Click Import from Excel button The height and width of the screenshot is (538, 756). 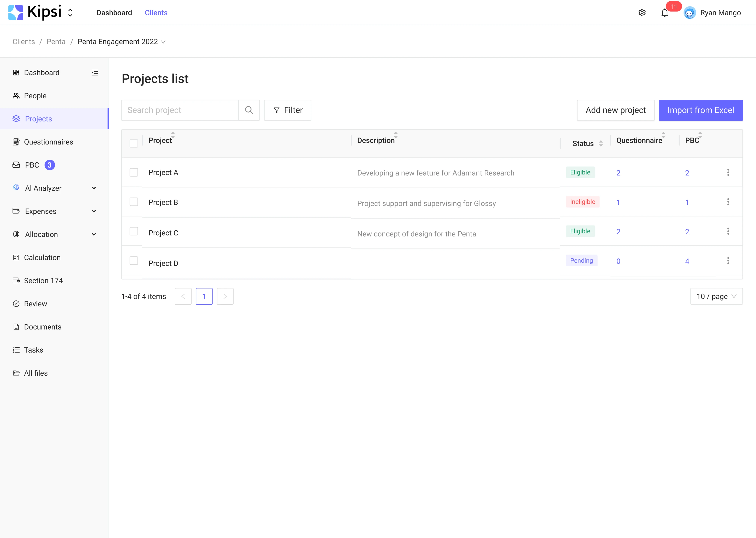click(x=700, y=110)
